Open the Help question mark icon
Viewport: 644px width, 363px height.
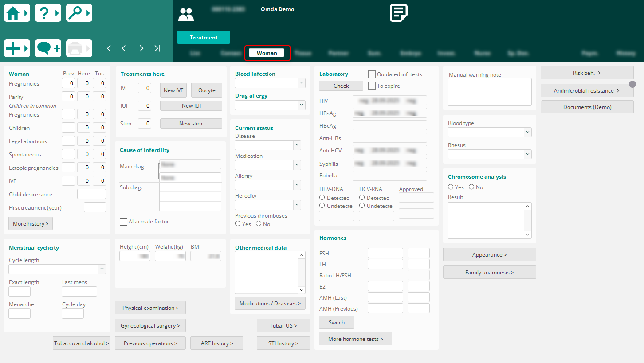pyautogui.click(x=48, y=13)
